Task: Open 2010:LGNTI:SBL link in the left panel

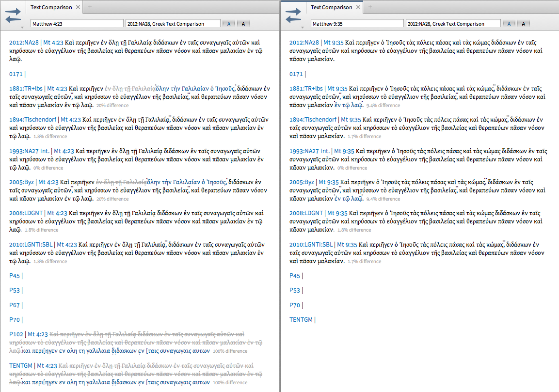Action: tap(31, 245)
